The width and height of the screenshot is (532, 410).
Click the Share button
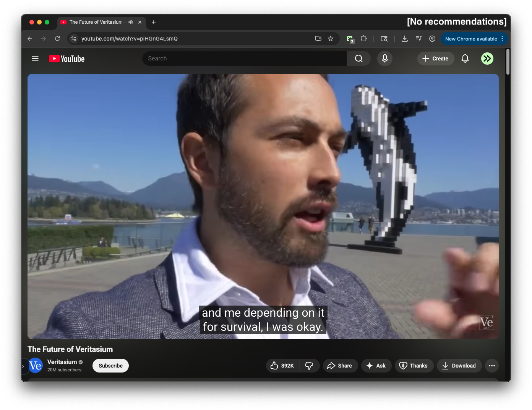pyautogui.click(x=340, y=366)
